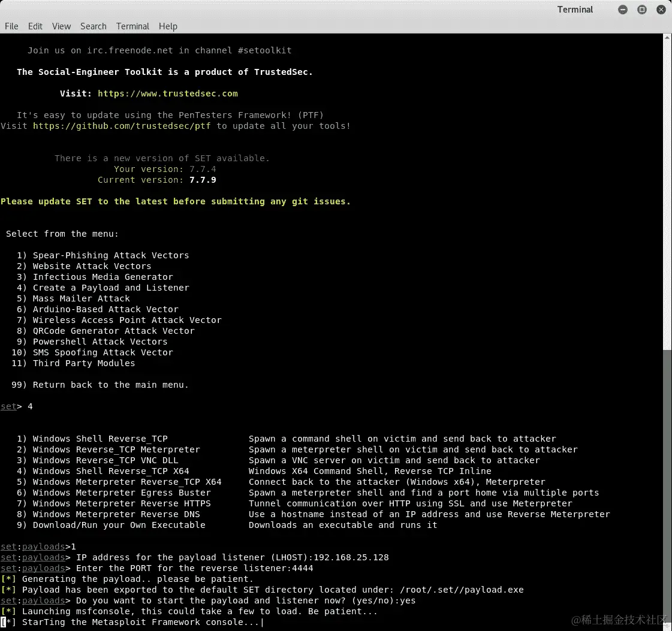Image resolution: width=672 pixels, height=631 pixels.
Task: Click 'Arduino-Based Attack Vector' line
Action: tap(97, 309)
